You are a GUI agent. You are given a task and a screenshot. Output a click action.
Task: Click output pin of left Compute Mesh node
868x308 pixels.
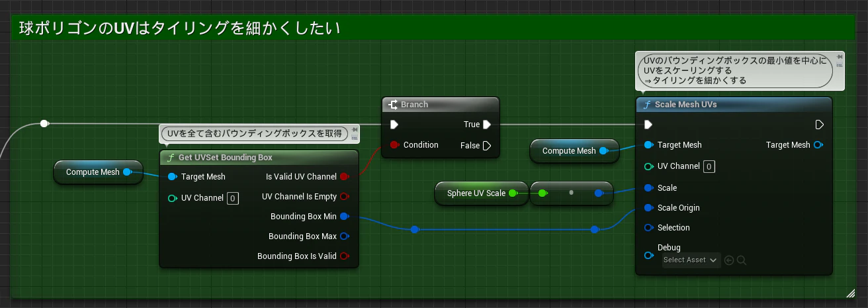coord(127,172)
